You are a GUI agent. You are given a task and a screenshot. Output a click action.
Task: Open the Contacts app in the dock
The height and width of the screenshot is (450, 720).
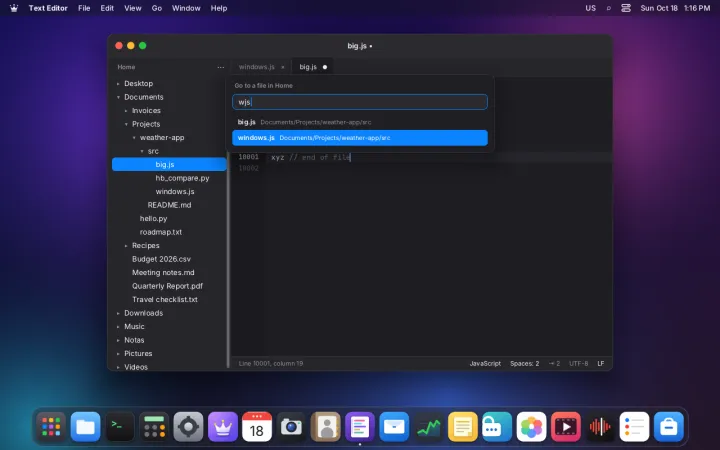(x=326, y=427)
